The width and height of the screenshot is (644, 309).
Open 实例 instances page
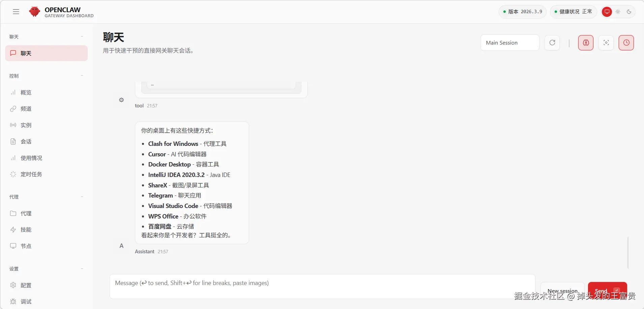[47, 125]
